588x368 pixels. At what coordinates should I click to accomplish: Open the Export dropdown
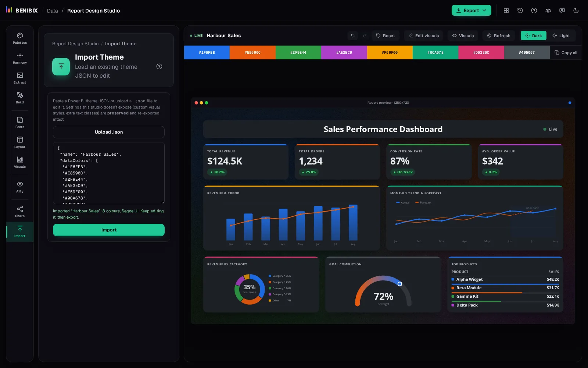click(x=471, y=10)
